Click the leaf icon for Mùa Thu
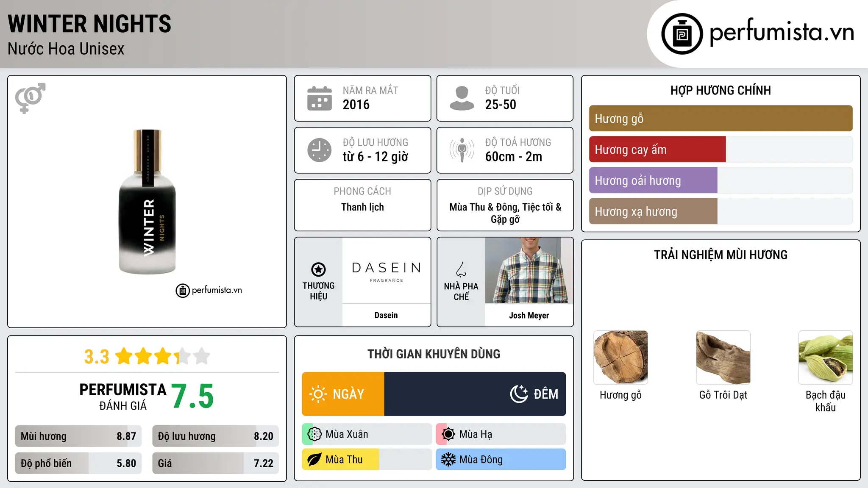 coord(314,460)
